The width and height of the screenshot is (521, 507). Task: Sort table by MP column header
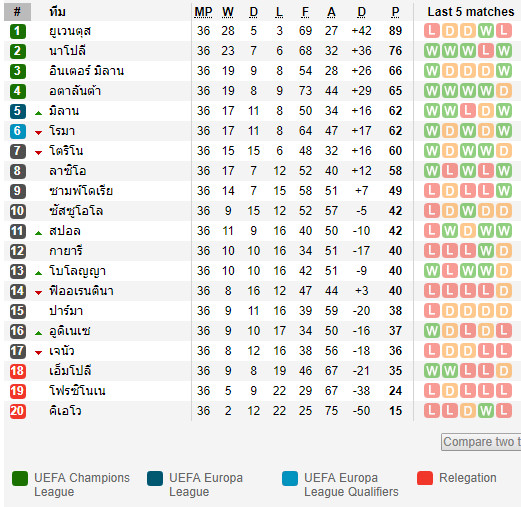pyautogui.click(x=203, y=12)
